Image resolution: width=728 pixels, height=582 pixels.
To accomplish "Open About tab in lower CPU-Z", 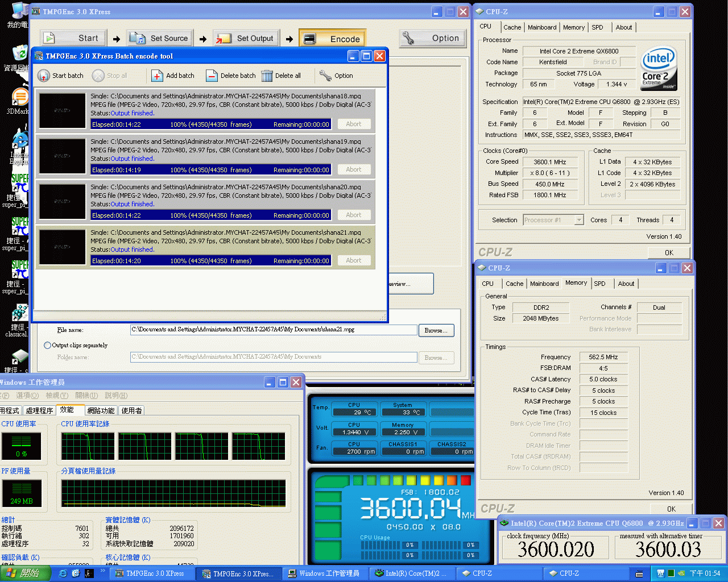I will click(626, 284).
